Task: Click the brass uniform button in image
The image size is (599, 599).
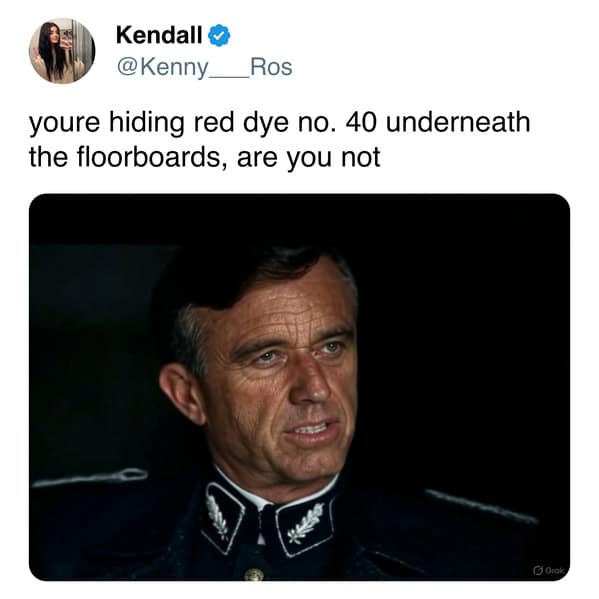Action: click(254, 574)
